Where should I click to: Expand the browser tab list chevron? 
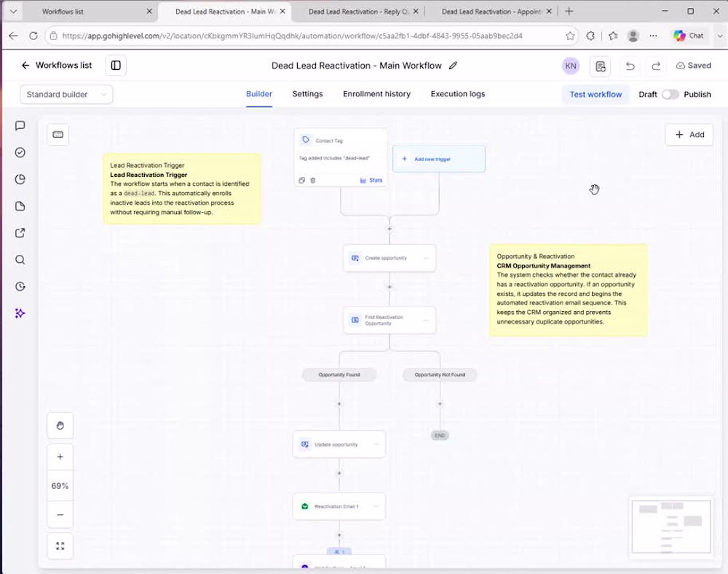(x=13, y=11)
